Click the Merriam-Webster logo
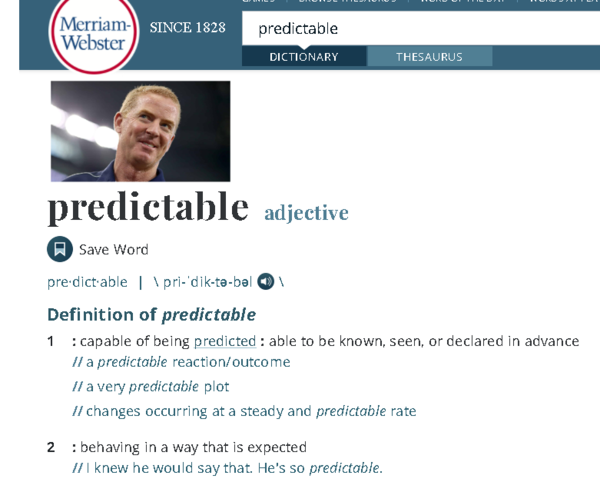600x492 pixels. (94, 34)
